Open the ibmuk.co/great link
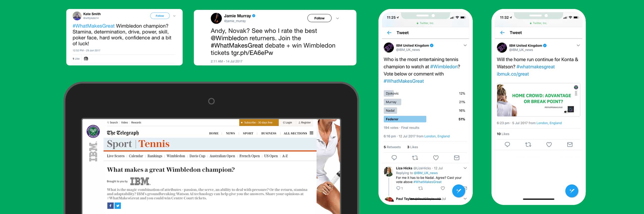 (x=512, y=74)
